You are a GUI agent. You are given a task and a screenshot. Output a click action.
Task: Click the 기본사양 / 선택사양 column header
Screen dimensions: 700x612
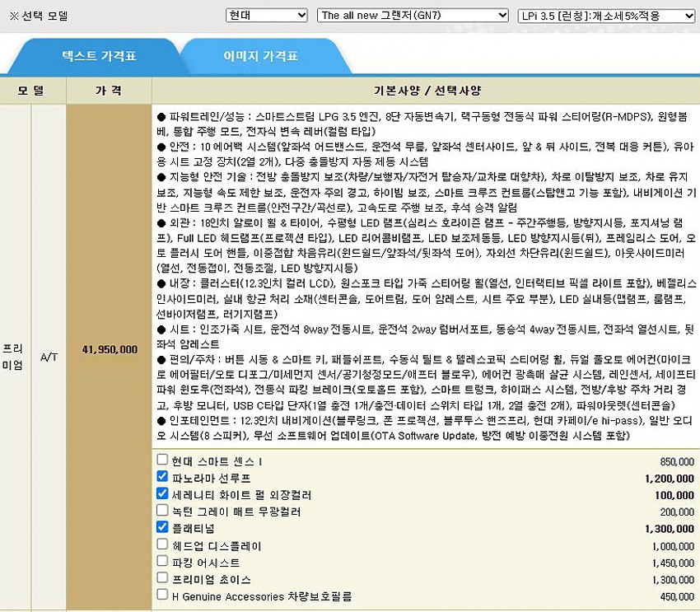click(425, 90)
